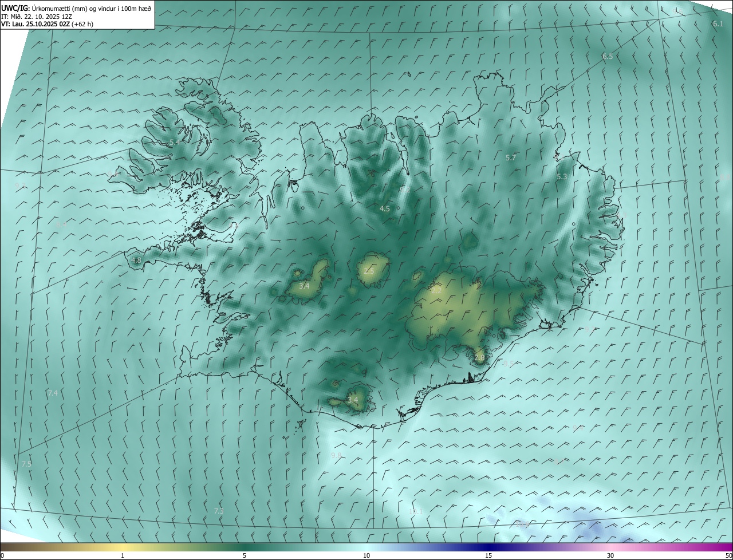Click the 7.3 value over the ocean
The width and height of the screenshot is (733, 560).
coord(219,511)
